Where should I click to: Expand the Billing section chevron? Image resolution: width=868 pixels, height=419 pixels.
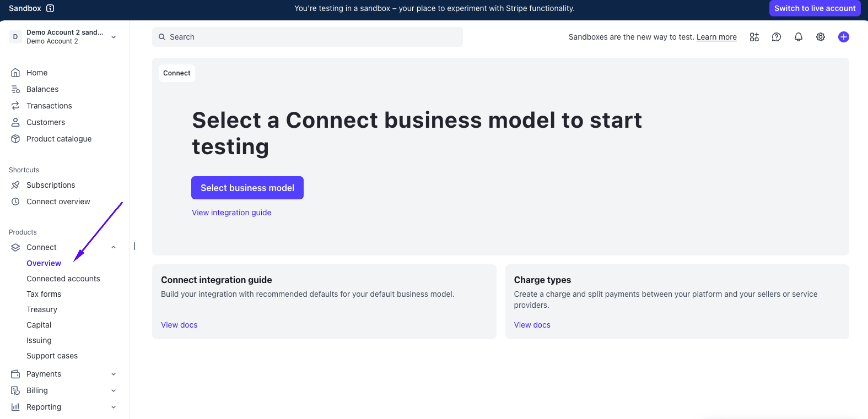pyautogui.click(x=114, y=390)
